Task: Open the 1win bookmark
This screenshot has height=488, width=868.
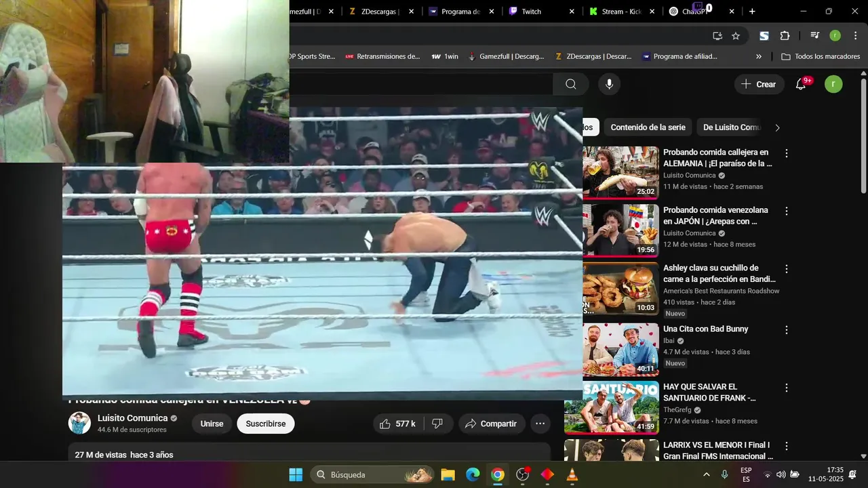Action: [x=445, y=56]
